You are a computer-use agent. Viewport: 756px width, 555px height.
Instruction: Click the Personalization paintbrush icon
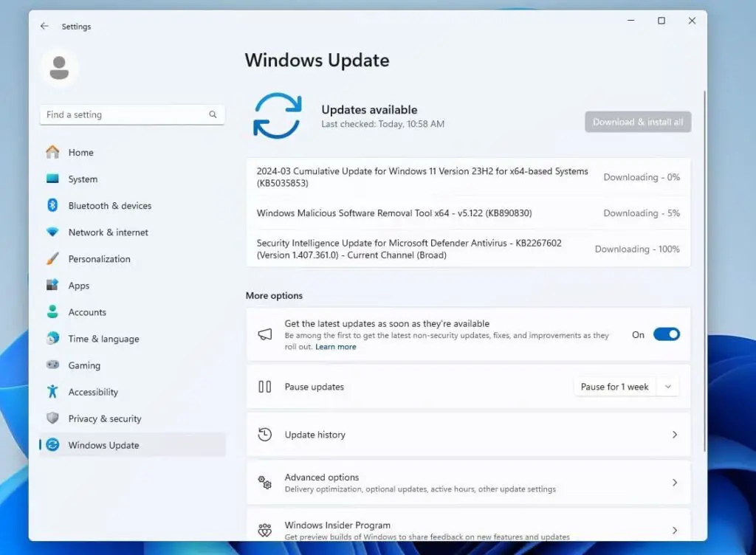(52, 259)
